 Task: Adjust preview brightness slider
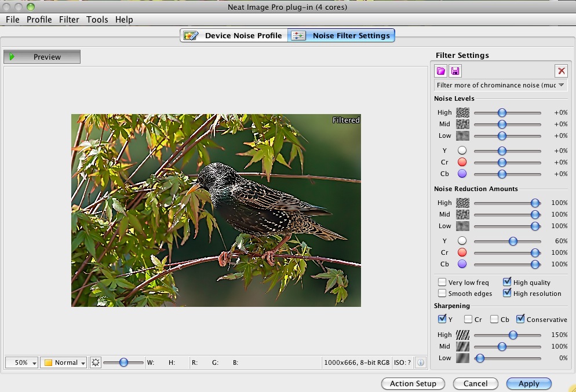124,362
